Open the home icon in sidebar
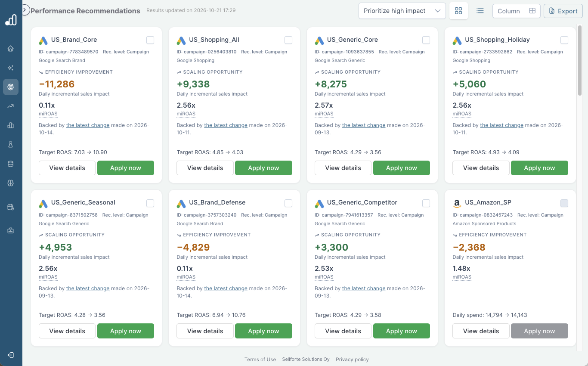The image size is (588, 366). tap(11, 49)
